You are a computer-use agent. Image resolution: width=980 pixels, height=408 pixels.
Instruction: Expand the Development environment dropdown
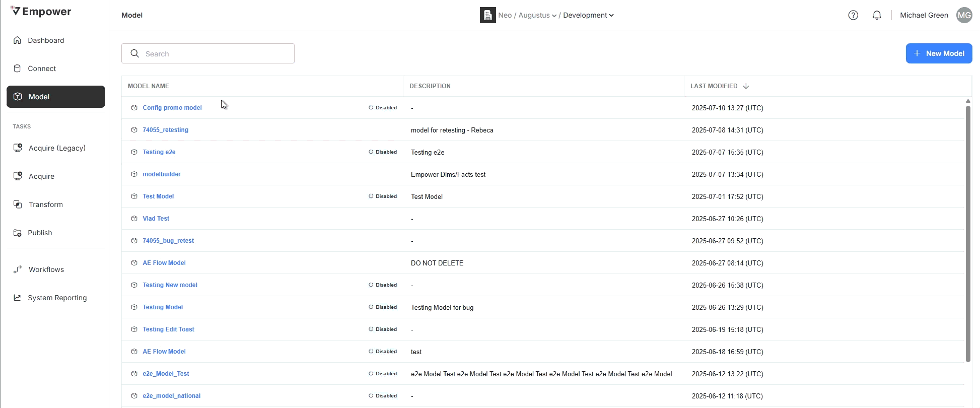[588, 15]
